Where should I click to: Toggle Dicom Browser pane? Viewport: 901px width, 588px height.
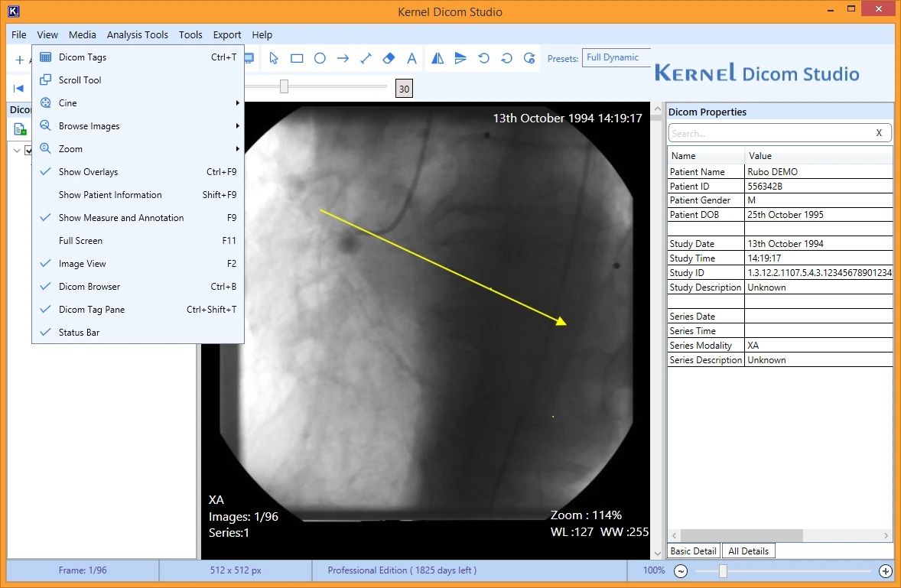[x=138, y=287]
